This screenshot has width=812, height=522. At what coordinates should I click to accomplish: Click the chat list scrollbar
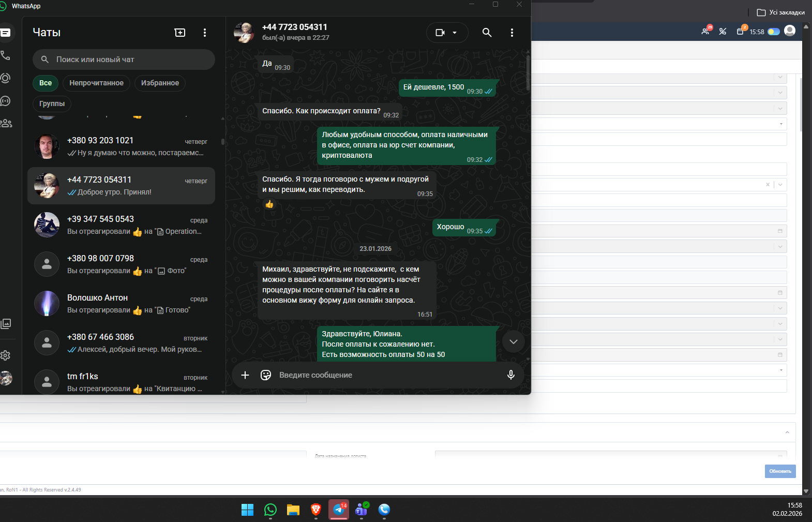pyautogui.click(x=223, y=141)
